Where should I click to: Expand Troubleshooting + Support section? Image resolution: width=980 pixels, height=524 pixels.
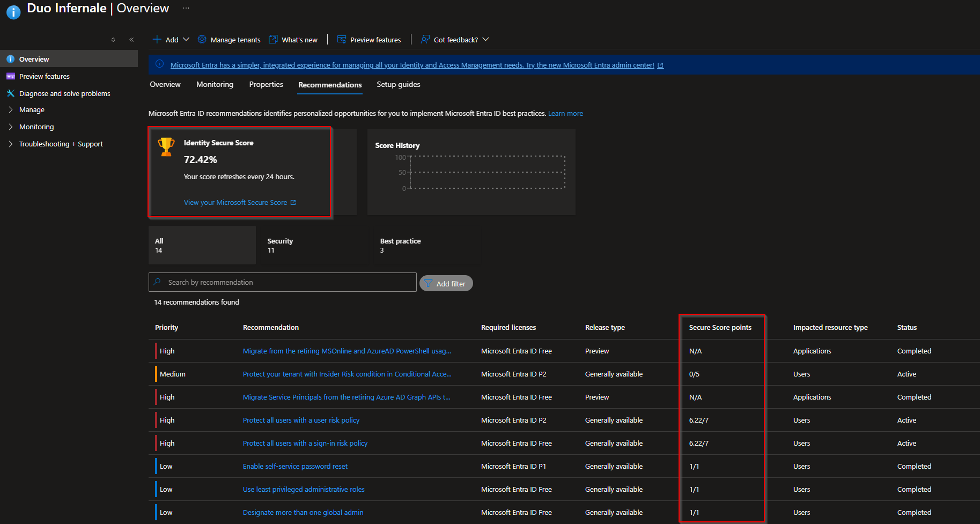(10, 144)
